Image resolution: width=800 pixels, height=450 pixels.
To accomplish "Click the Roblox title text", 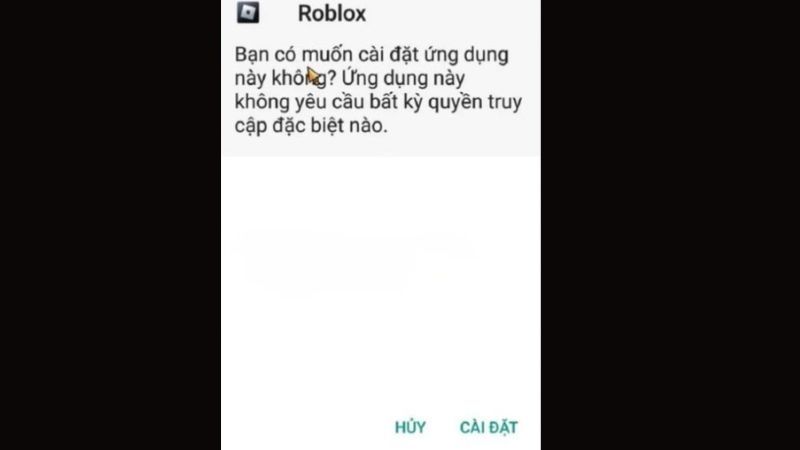I will pyautogui.click(x=332, y=13).
